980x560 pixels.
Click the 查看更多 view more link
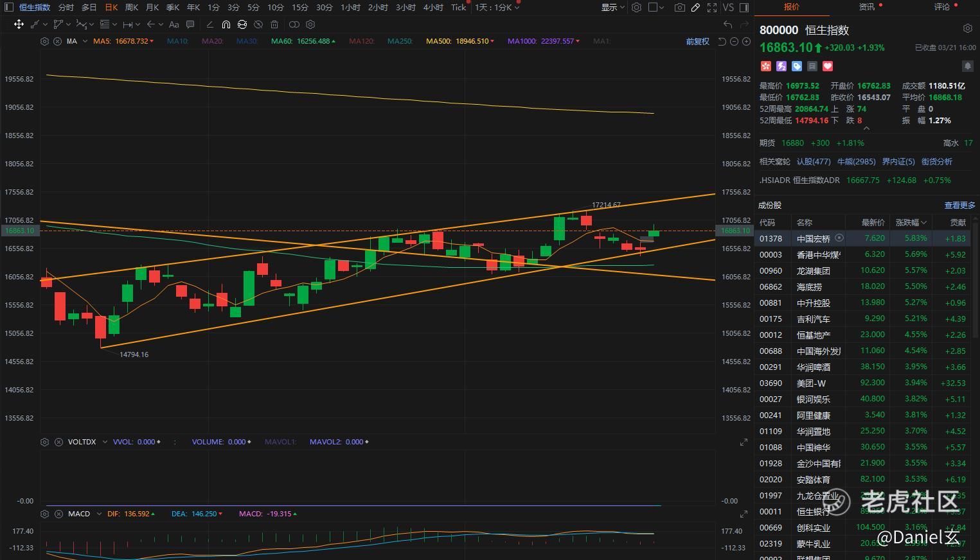tap(959, 206)
